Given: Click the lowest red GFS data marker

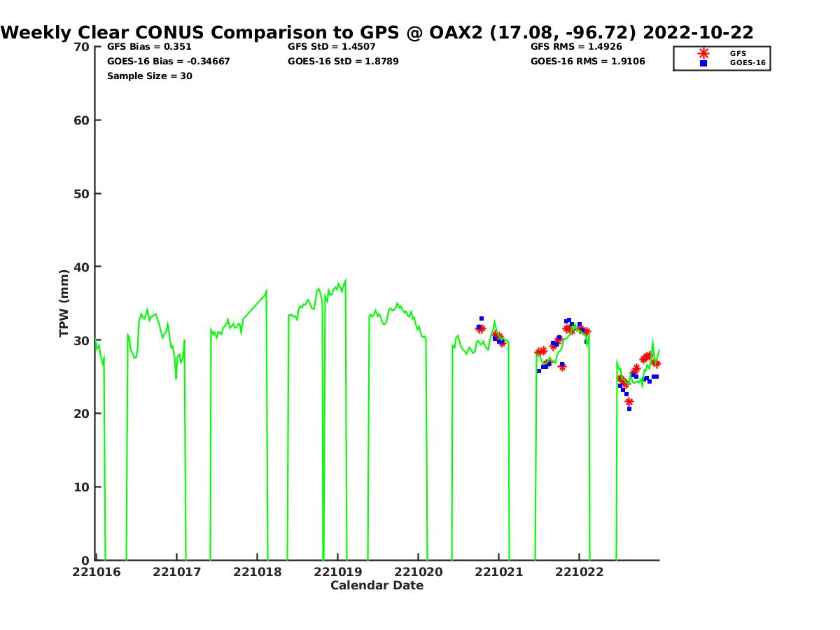Looking at the screenshot, I should coord(629,402).
